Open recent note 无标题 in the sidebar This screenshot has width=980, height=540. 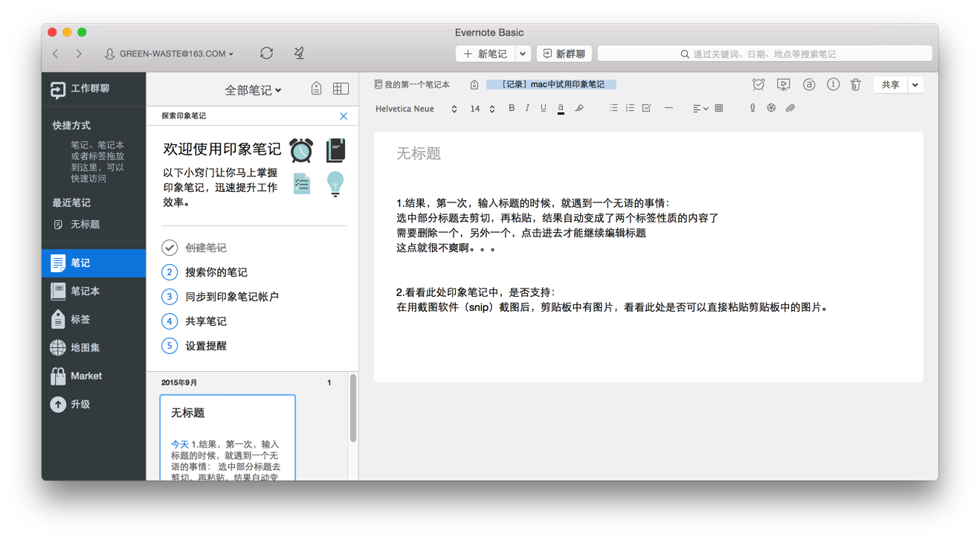pyautogui.click(x=77, y=225)
